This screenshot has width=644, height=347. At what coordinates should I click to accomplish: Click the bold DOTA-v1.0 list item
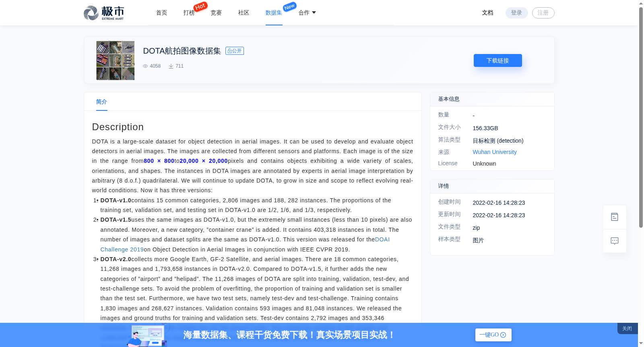tap(116, 200)
